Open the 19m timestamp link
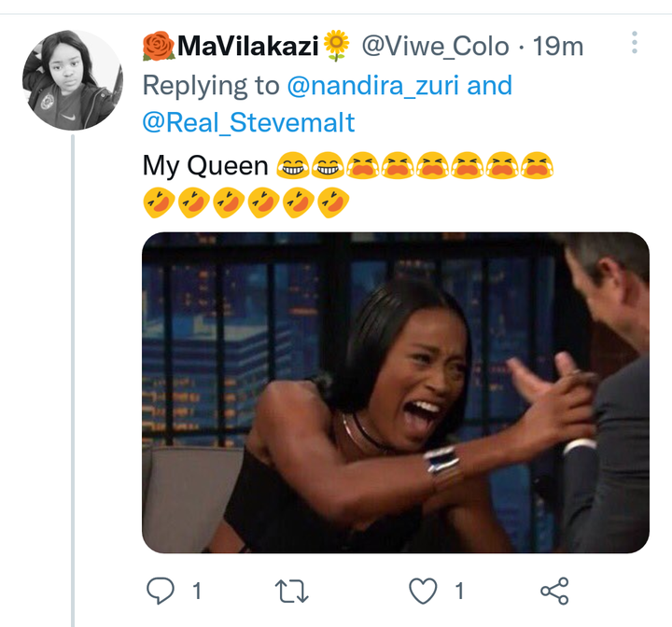 coord(558,47)
